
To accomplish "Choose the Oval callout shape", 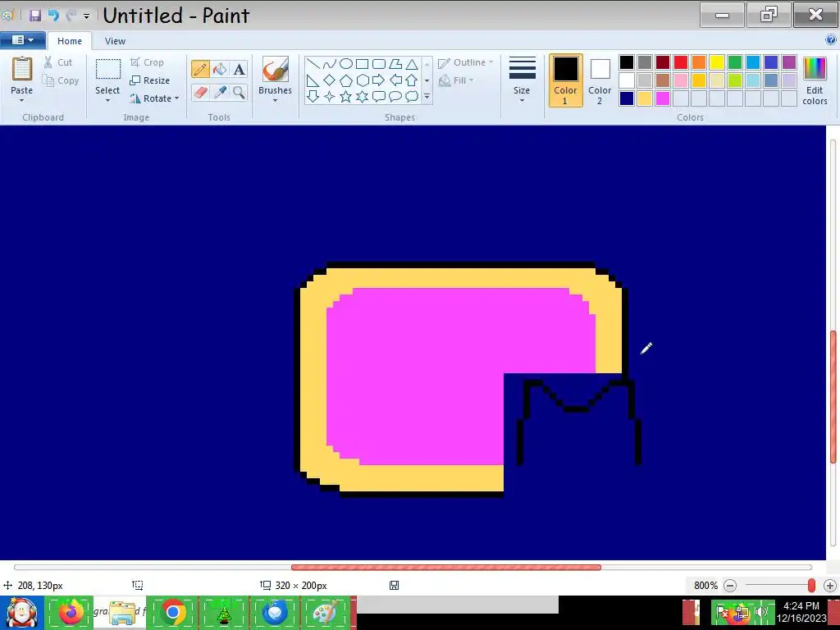I will click(x=395, y=97).
